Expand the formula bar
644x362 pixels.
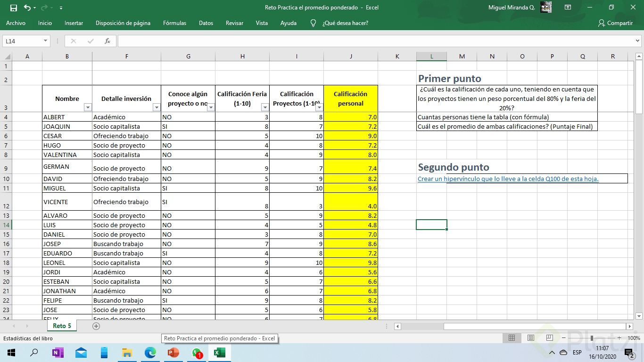click(x=638, y=41)
